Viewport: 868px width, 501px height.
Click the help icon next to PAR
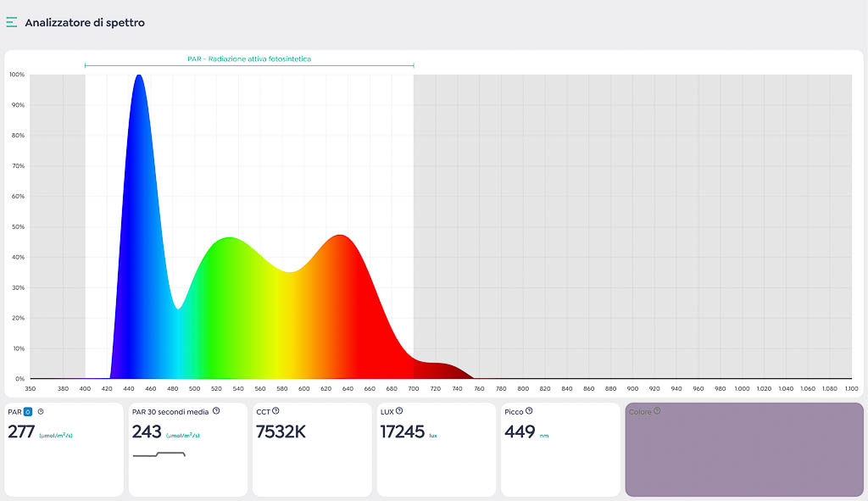tap(41, 411)
